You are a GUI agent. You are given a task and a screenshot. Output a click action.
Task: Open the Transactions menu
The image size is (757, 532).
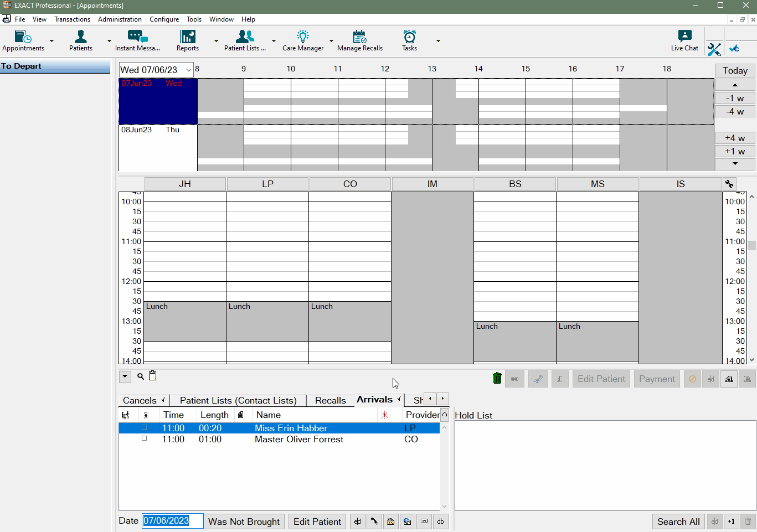point(72,19)
